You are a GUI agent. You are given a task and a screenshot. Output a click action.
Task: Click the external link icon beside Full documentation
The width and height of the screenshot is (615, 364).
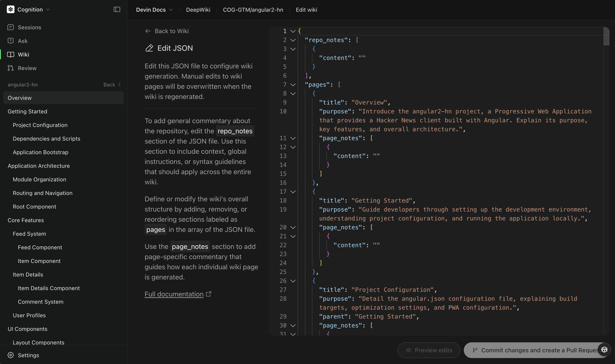(209, 294)
